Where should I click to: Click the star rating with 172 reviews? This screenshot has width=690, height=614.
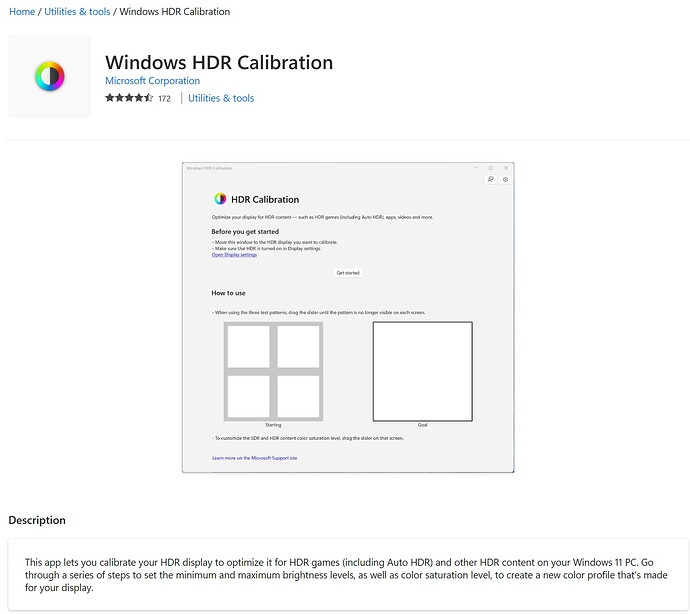[x=138, y=98]
